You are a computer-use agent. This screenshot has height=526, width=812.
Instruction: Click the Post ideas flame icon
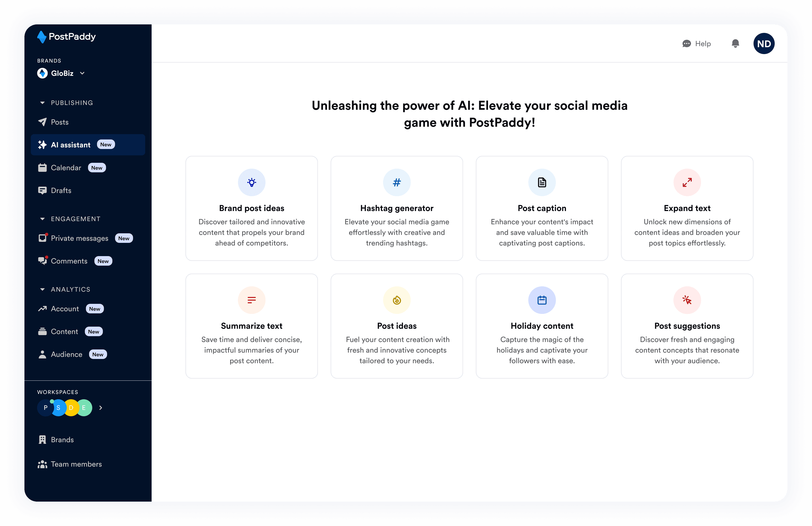point(396,300)
